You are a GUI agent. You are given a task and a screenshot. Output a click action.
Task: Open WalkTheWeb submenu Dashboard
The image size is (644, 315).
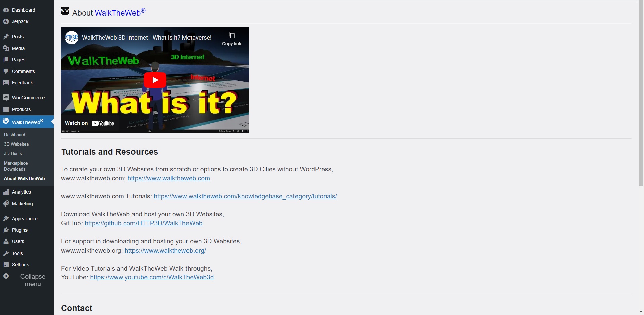[15, 135]
